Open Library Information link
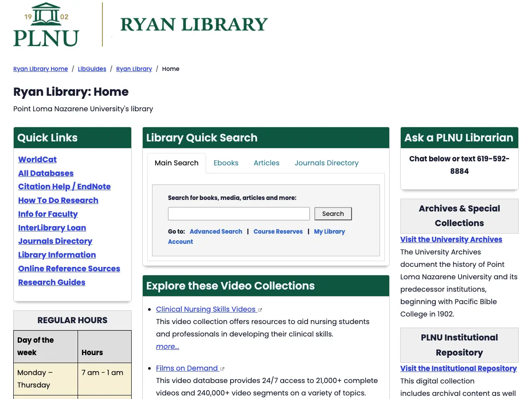 tap(57, 255)
